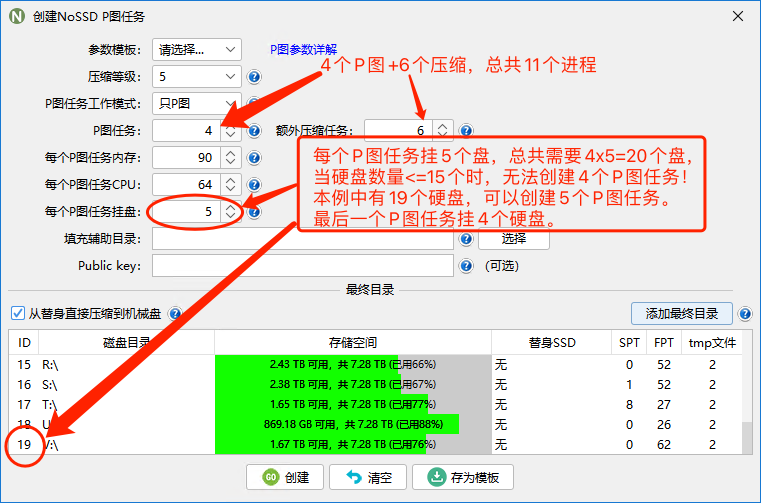Open the P图任务工作模式 dropdown

(x=197, y=103)
